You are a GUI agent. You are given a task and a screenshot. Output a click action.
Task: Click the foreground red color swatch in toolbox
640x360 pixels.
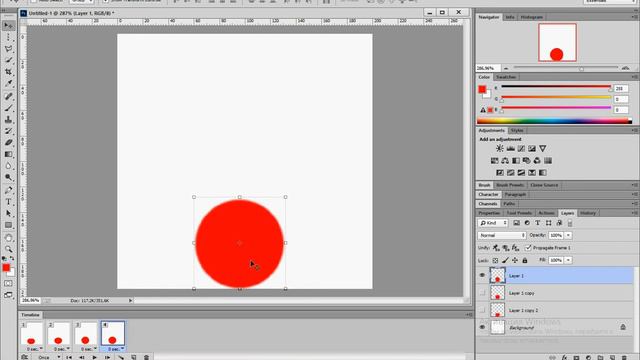coord(6,268)
